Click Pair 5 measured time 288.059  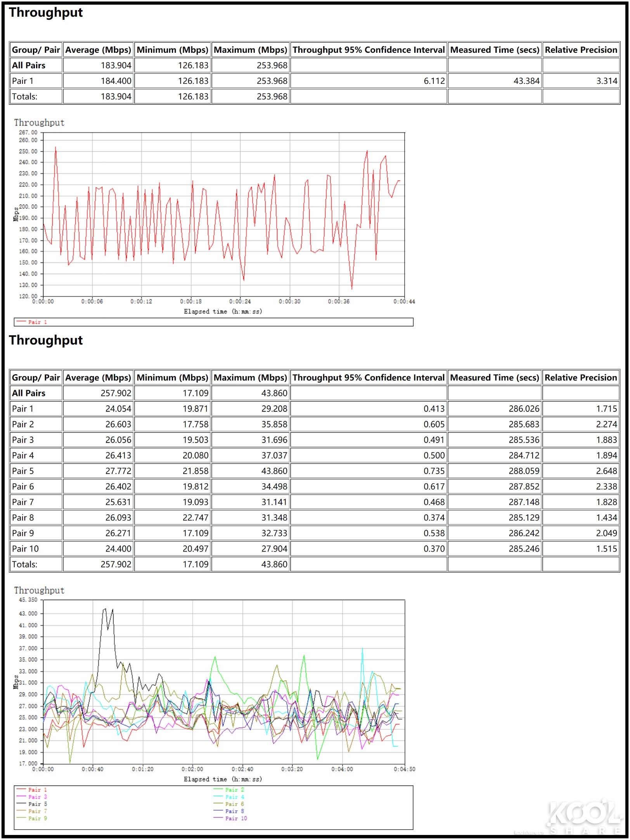[524, 471]
